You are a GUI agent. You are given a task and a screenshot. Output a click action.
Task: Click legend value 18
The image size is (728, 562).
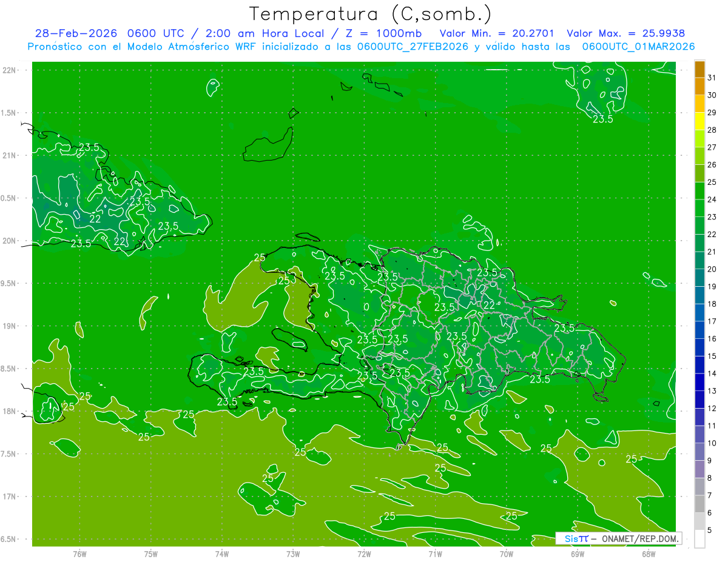(x=712, y=304)
